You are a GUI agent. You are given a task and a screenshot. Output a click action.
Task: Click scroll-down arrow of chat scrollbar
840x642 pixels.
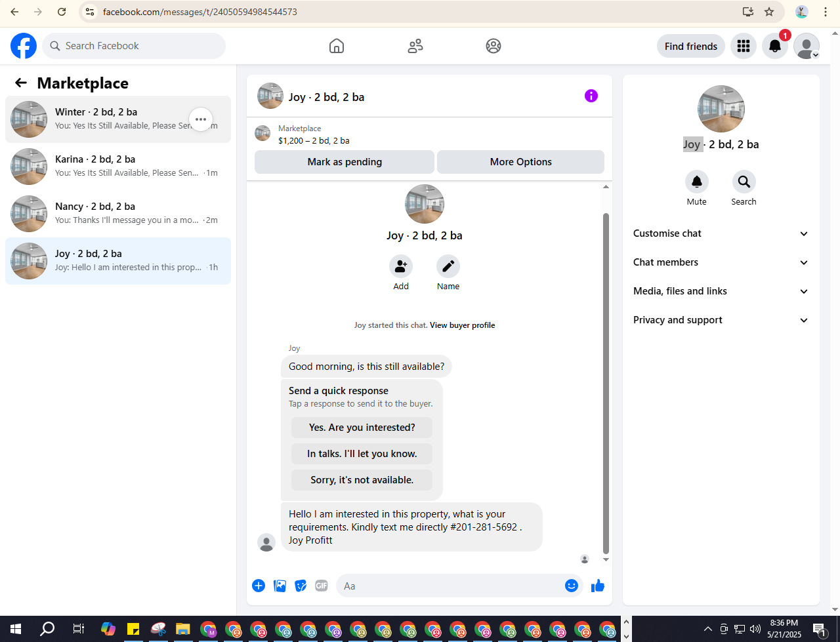point(606,559)
